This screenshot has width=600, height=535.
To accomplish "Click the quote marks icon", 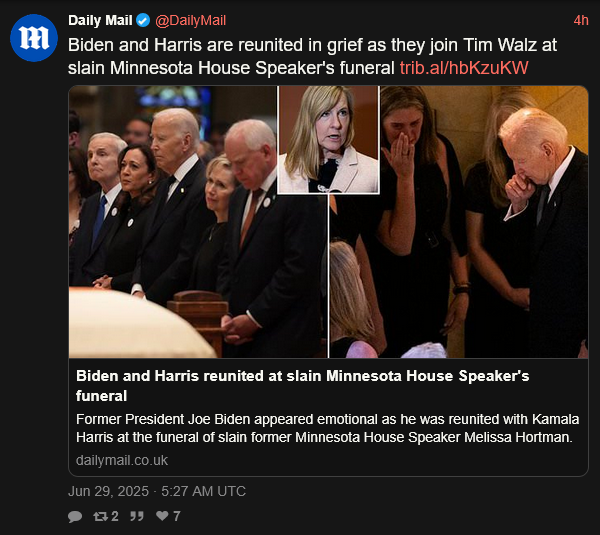I will pyautogui.click(x=137, y=516).
